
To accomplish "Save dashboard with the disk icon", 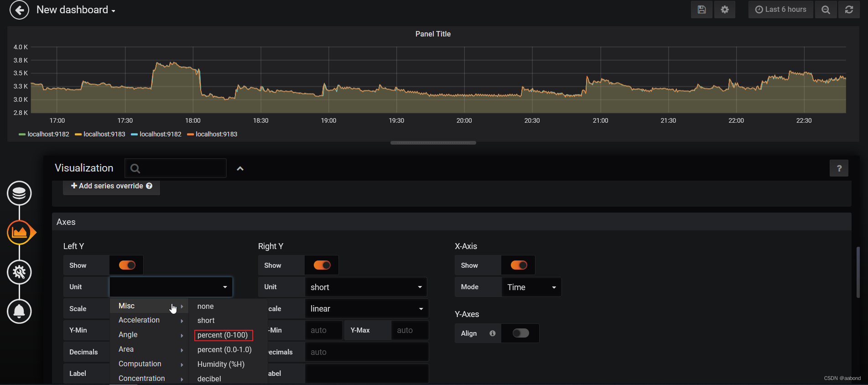I will [702, 10].
